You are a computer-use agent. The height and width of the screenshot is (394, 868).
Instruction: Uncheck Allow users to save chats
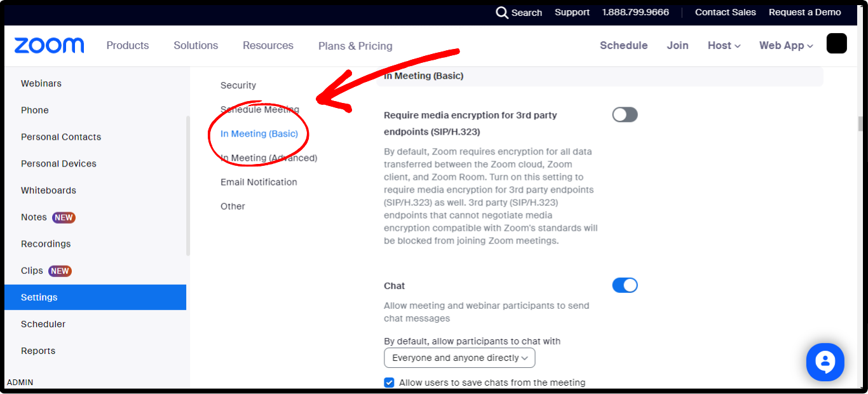tap(389, 383)
